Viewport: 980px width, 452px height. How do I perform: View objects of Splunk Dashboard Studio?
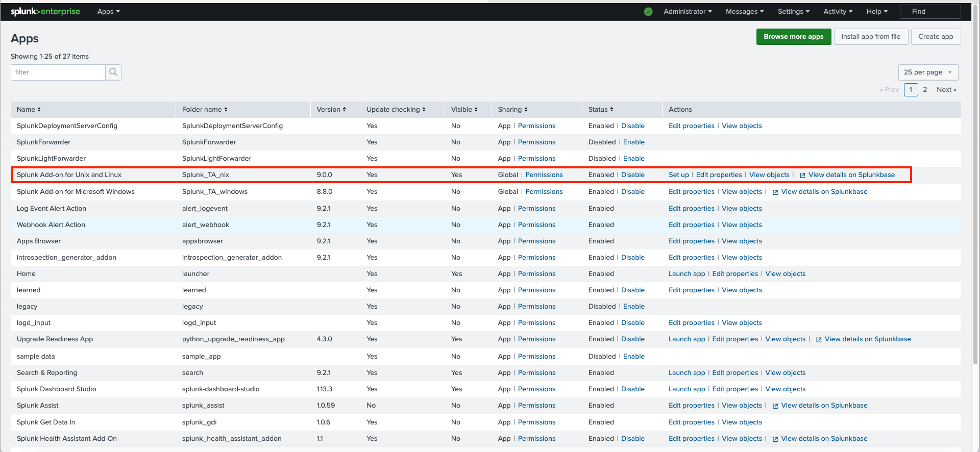tap(785, 389)
